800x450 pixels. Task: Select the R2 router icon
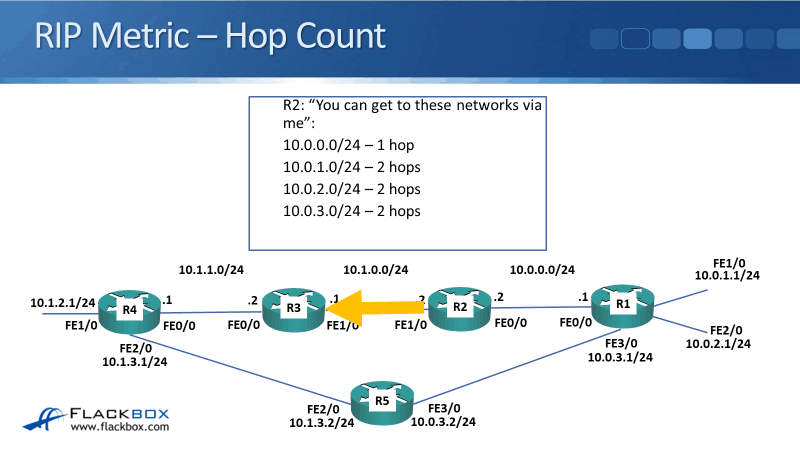click(459, 308)
